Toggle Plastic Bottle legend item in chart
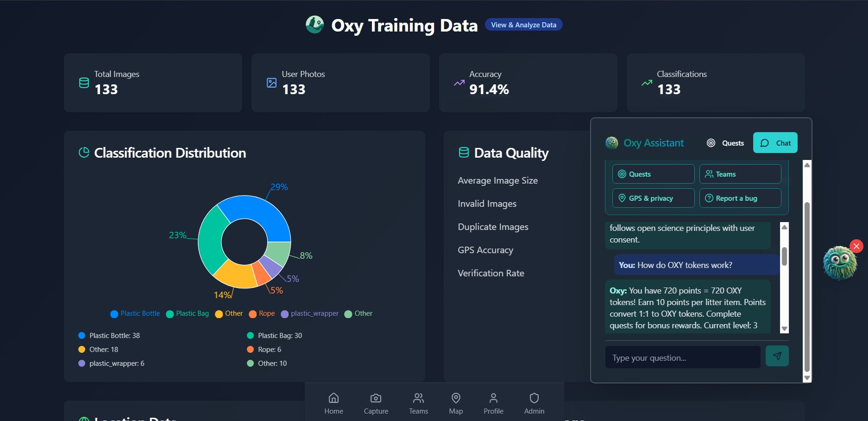 (135, 313)
